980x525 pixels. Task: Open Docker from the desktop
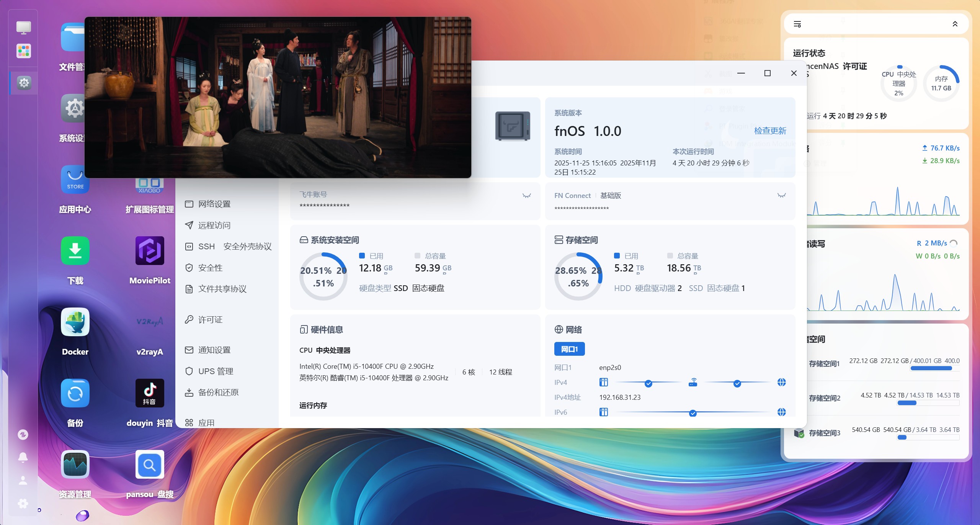click(75, 322)
